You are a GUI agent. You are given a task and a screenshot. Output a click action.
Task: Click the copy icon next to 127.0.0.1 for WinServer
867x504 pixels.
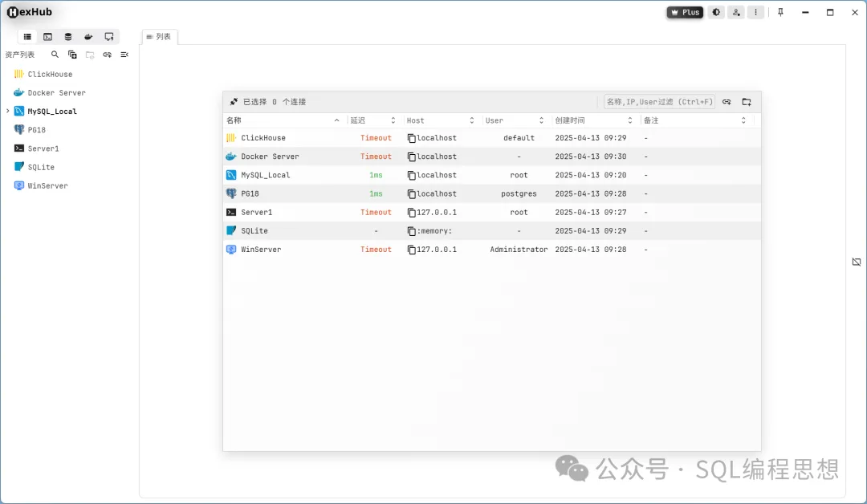[411, 250]
